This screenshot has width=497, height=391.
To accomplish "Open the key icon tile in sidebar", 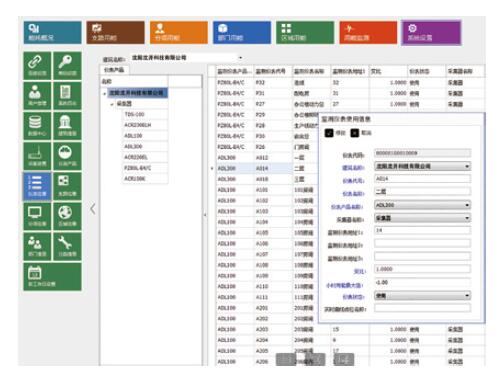I will click(x=67, y=66).
